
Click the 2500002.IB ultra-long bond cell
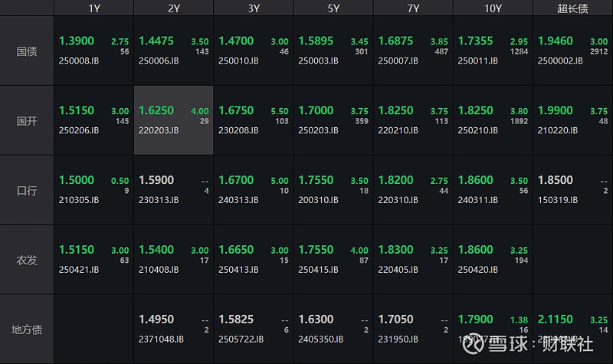[572, 51]
